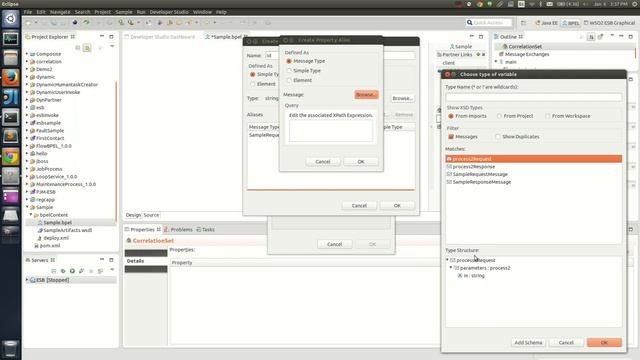Viewport: 640px width, 360px height.
Task: Select Simple Type in Property Alias dialog
Action: coord(289,71)
